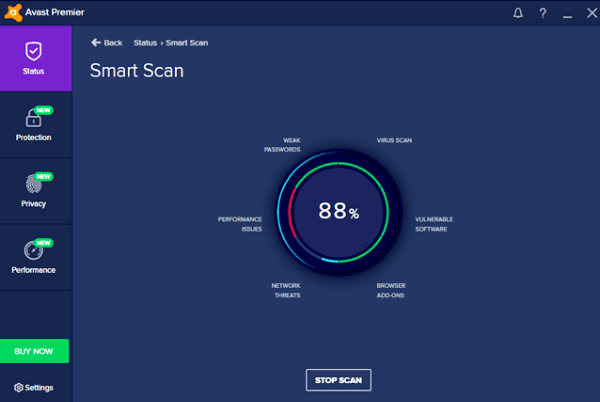The width and height of the screenshot is (600, 402).
Task: Click the Avast Premier title text
Action: coord(55,12)
